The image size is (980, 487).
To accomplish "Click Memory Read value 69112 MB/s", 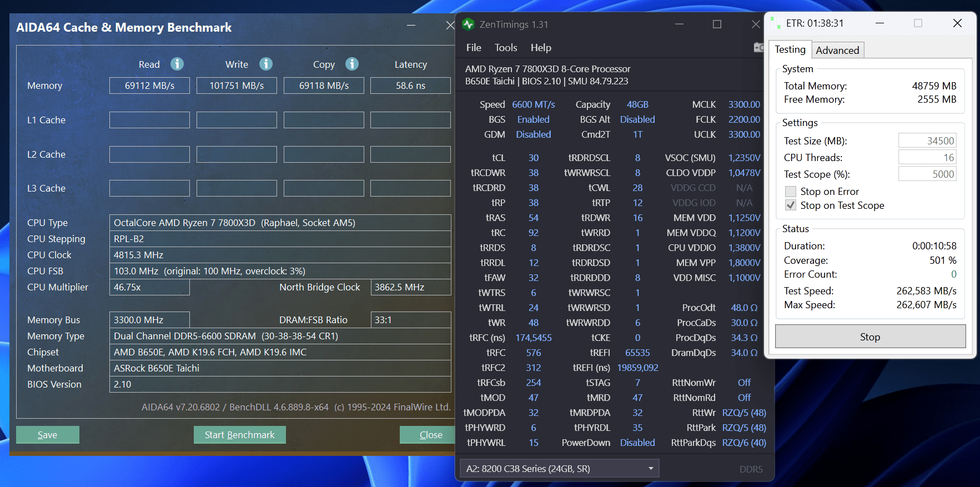I will [149, 86].
